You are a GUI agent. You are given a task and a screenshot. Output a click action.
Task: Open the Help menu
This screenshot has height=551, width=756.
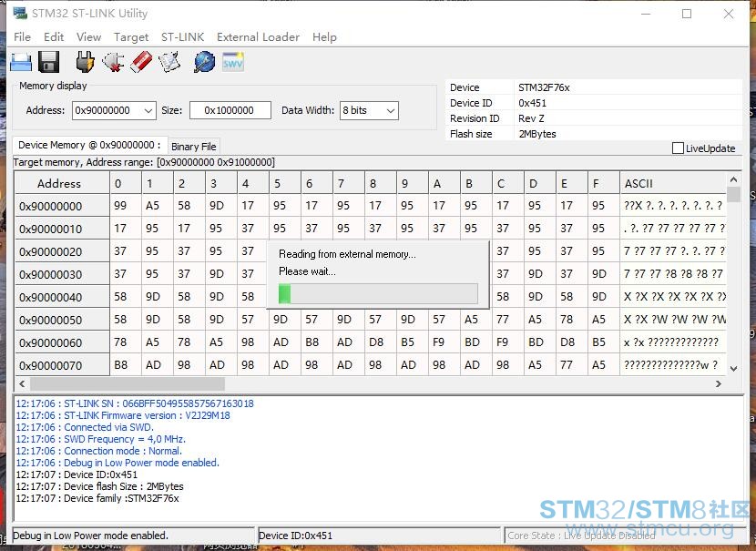[x=324, y=37]
